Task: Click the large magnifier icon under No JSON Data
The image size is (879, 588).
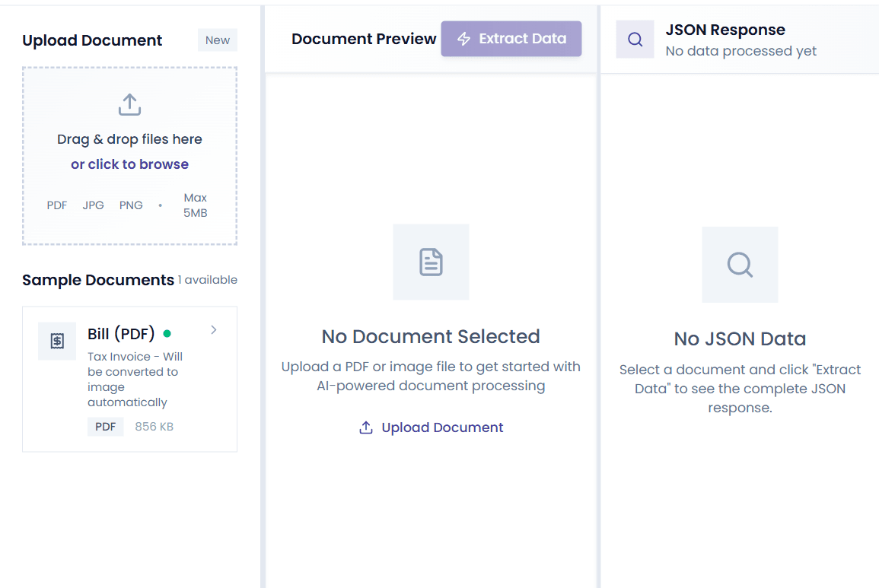Action: click(x=739, y=264)
